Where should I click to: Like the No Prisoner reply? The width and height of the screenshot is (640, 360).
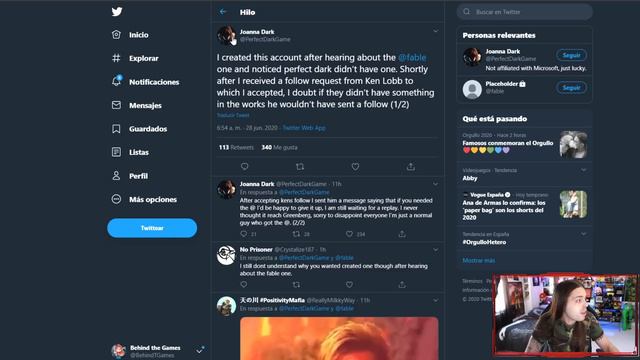(349, 284)
